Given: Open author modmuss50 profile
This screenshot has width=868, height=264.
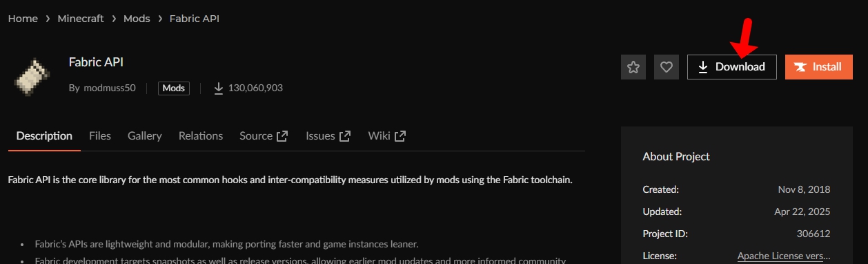Looking at the screenshot, I should [110, 88].
